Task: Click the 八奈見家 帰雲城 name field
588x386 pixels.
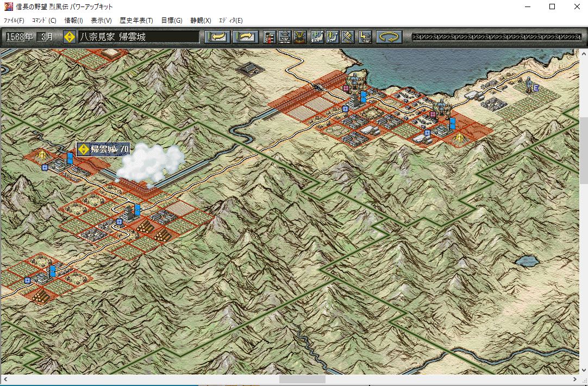Action: click(139, 37)
